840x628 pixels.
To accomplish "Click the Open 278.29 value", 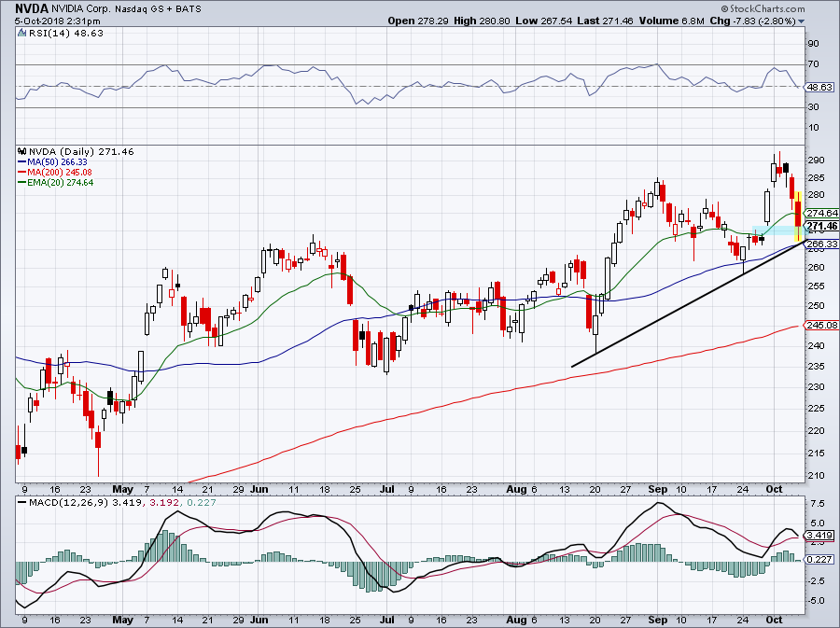I will pyautogui.click(x=418, y=21).
